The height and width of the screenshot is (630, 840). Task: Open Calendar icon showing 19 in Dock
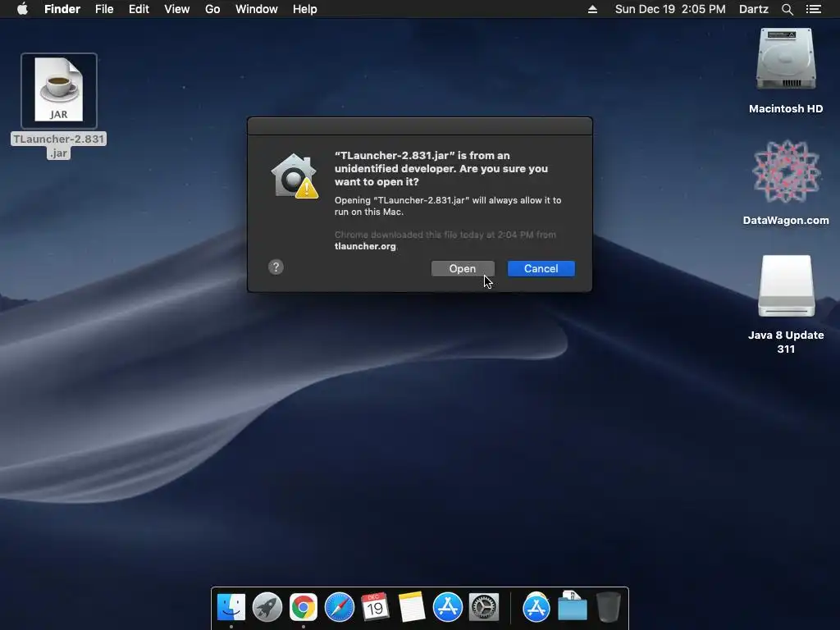pyautogui.click(x=375, y=607)
